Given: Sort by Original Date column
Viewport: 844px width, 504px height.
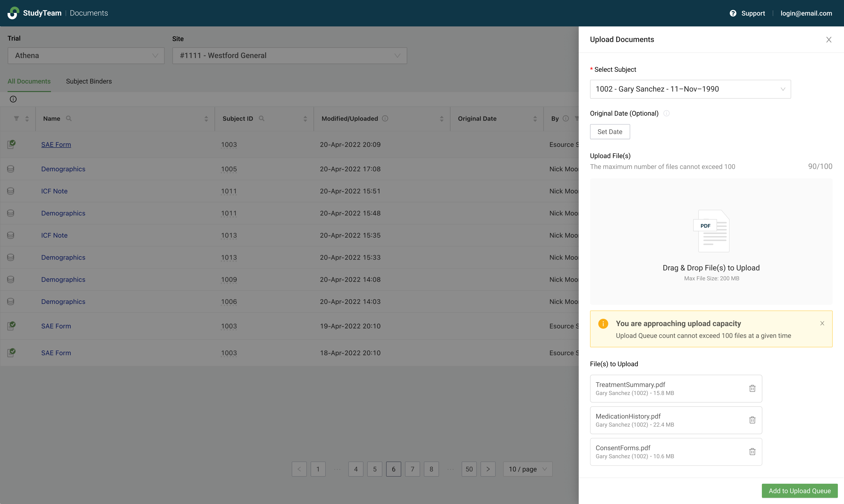Looking at the screenshot, I should [x=535, y=118].
